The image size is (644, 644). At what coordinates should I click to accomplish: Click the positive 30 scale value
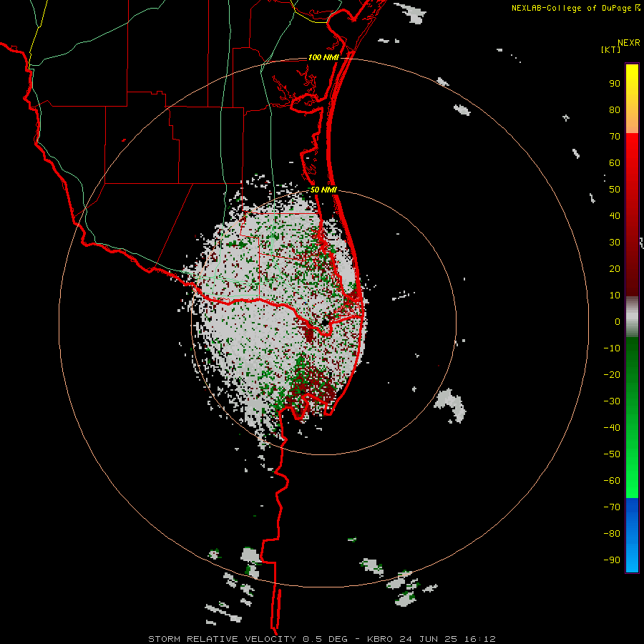tap(615, 243)
